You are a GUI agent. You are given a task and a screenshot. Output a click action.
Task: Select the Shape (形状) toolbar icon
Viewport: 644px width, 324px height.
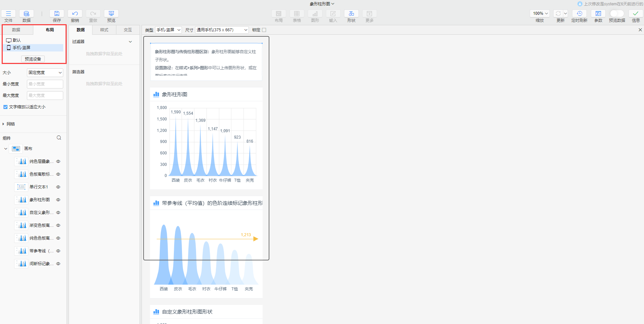tap(351, 14)
